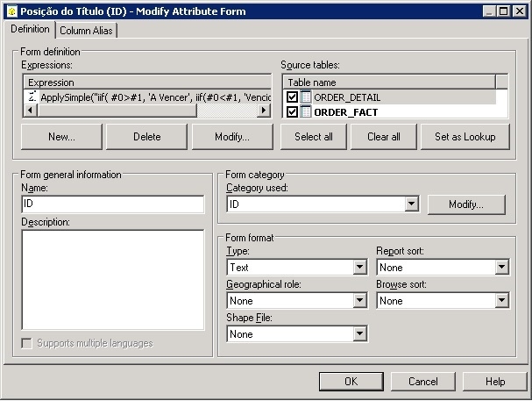Viewport: 532px width, 401px height.
Task: Uncheck the ORDER_DETAIL source table checkbox
Action: (x=292, y=97)
